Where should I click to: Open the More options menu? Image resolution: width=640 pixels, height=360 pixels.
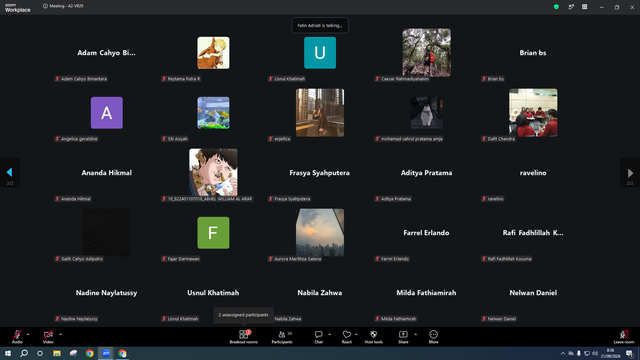pos(433,337)
